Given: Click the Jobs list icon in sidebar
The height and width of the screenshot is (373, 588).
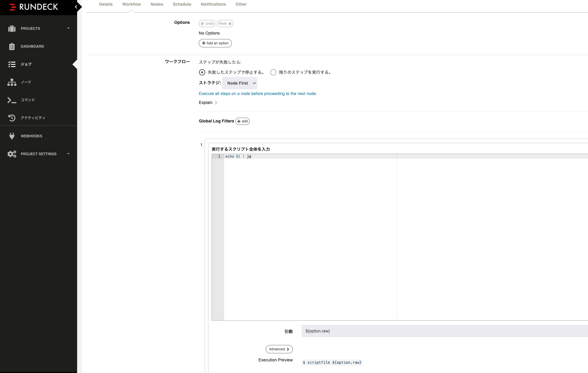Looking at the screenshot, I should (x=12, y=64).
